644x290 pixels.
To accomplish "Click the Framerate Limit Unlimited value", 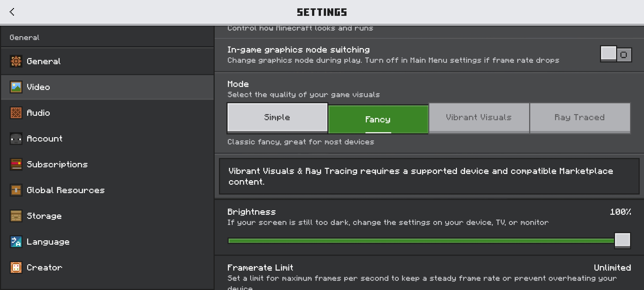I will tap(612, 268).
